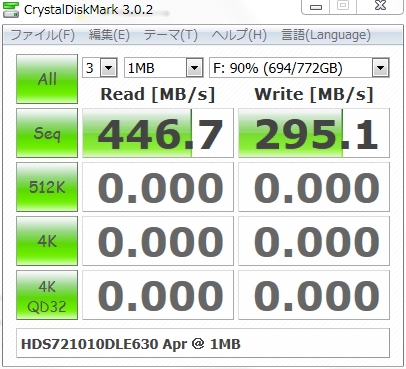Click the Seq write result 295.1

pos(314,133)
